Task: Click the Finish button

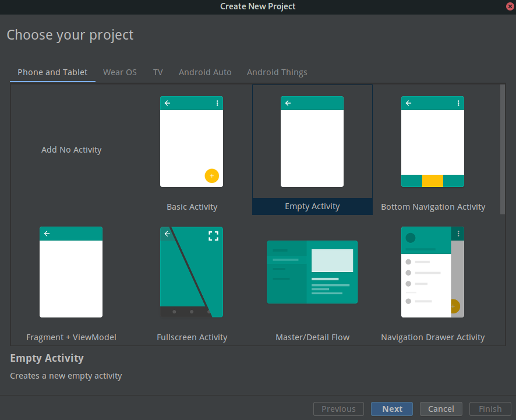Action: [490, 409]
